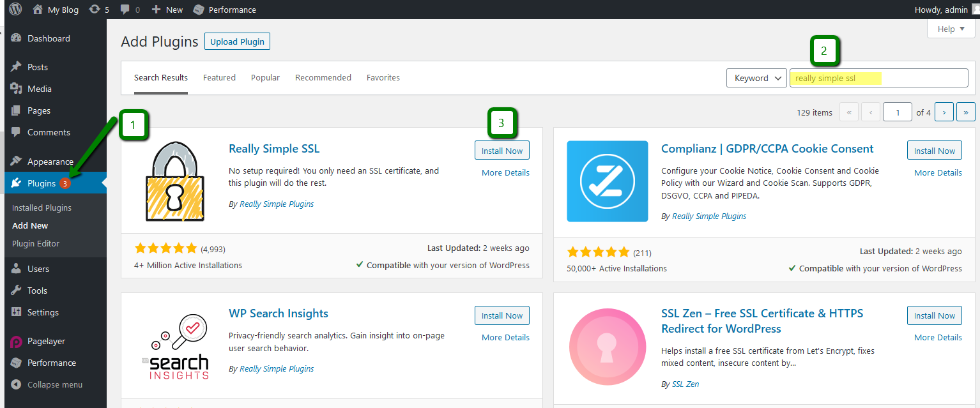Open the updates icon showing 5

[95, 10]
